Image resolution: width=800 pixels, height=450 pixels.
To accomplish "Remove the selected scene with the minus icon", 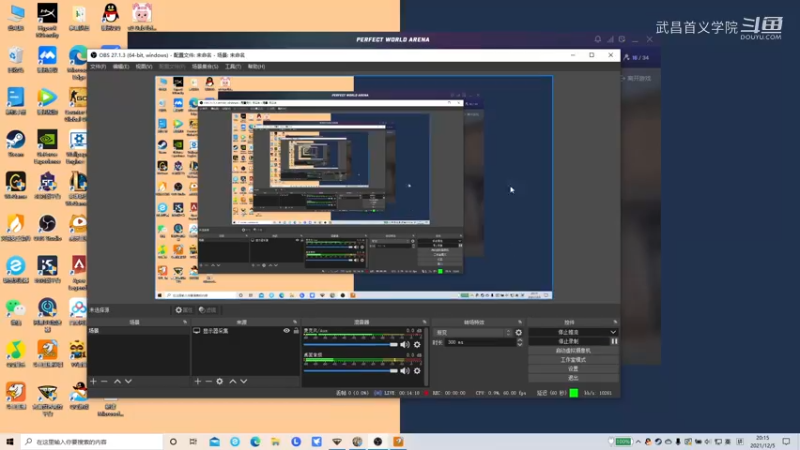I will 104,381.
